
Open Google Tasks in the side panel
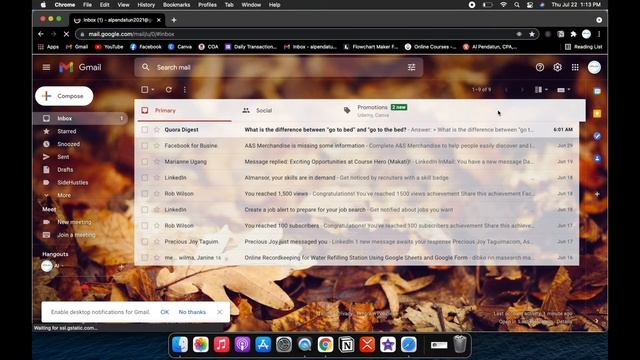[x=597, y=136]
